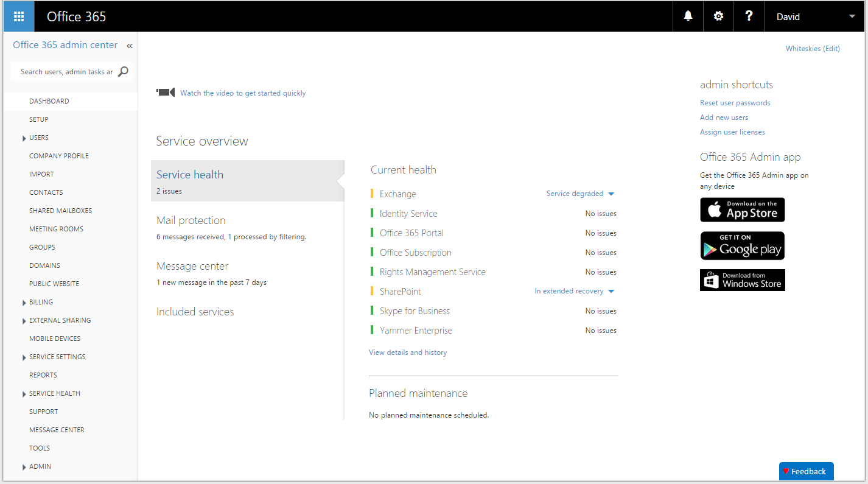
Task: Open the David account dropdown
Action: click(x=816, y=16)
